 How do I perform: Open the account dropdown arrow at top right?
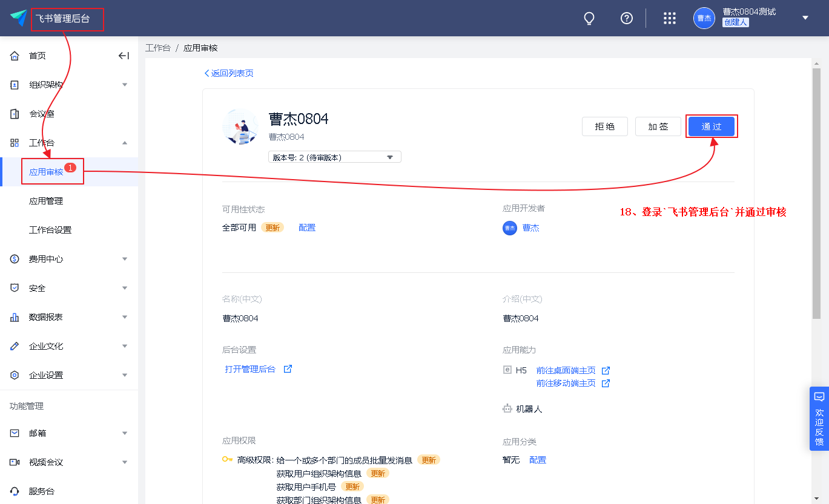pos(805,18)
